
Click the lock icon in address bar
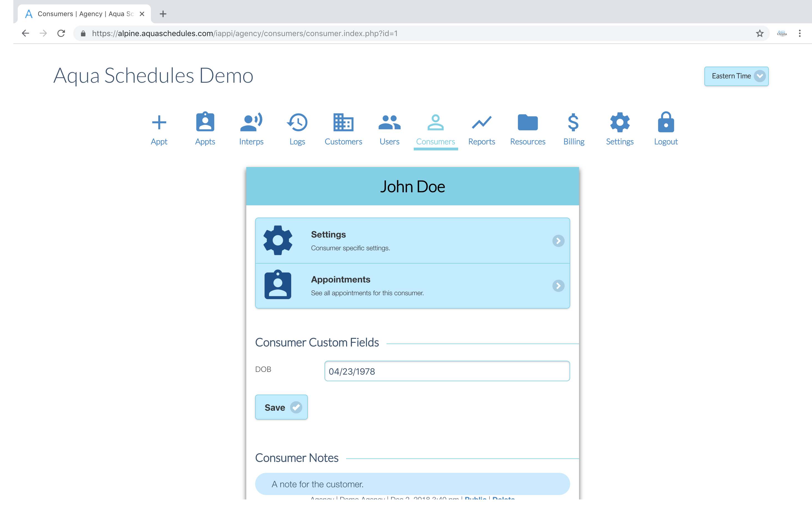click(x=83, y=33)
